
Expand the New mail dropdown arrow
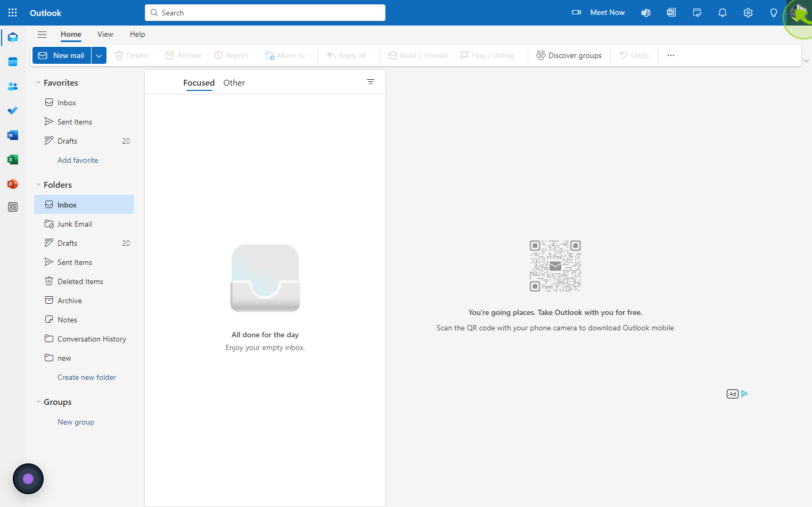click(x=99, y=55)
